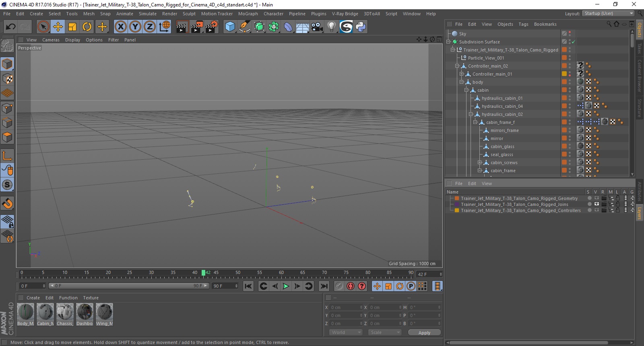Click frame 42 timeline marker
The width and height of the screenshot is (644, 346).
(204, 273)
